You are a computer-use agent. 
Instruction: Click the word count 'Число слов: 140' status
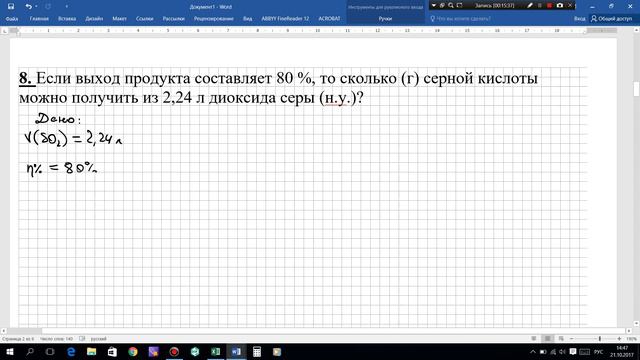(56, 339)
